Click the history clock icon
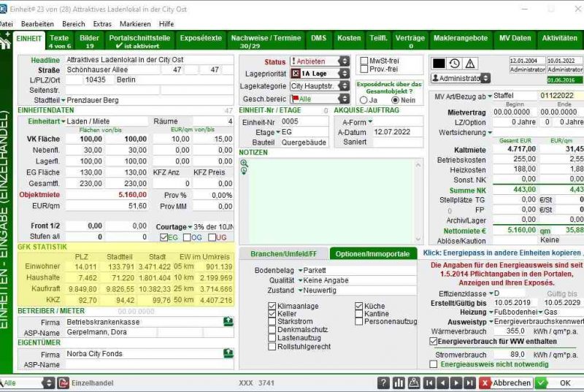Viewport: 584px width, 392px height. click(454, 64)
